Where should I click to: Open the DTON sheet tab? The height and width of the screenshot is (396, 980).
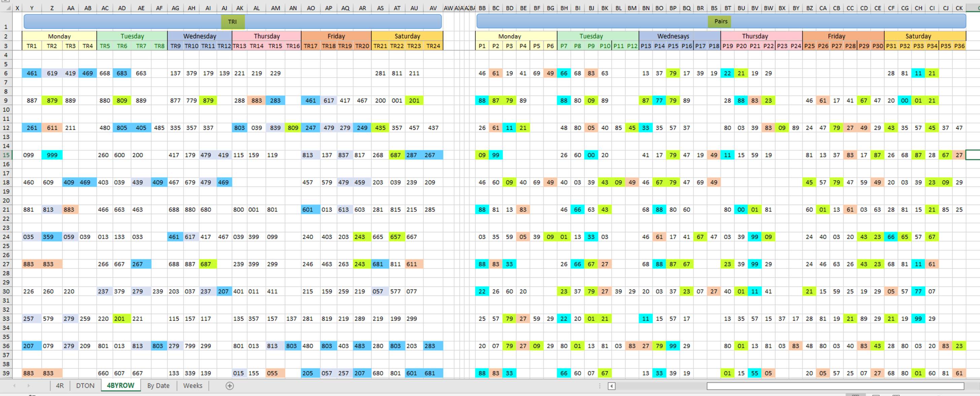click(x=85, y=386)
